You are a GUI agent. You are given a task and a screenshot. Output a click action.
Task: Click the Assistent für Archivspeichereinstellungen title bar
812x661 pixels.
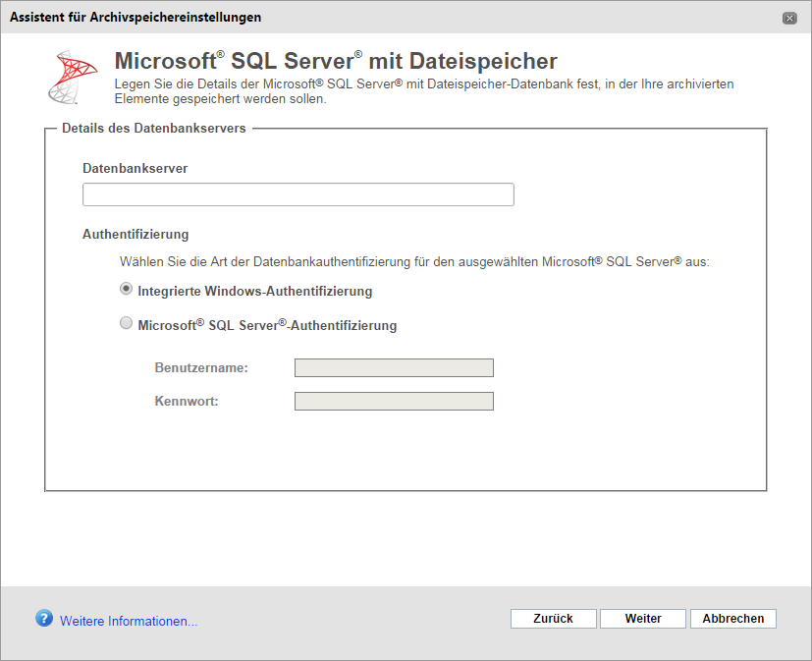pyautogui.click(x=394, y=18)
